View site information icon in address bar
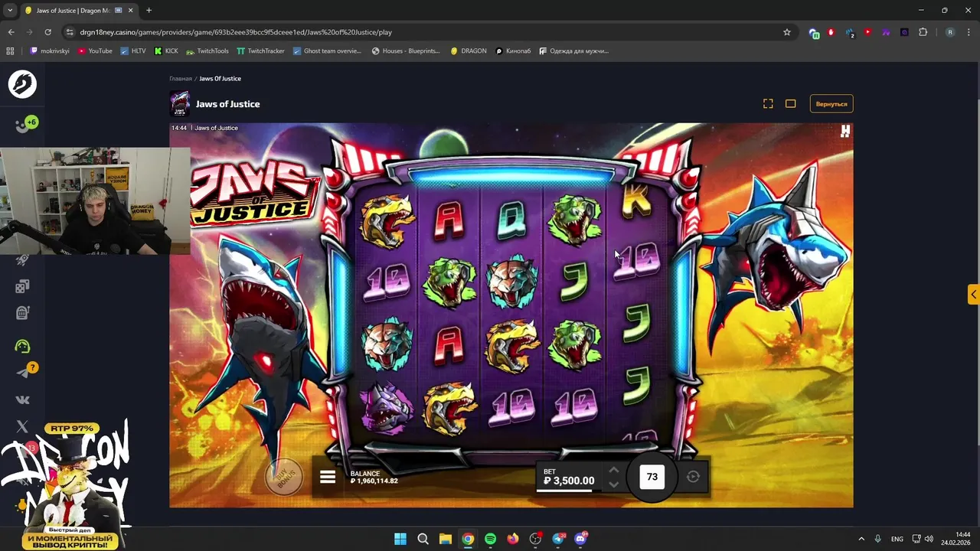The image size is (980, 551). [x=70, y=32]
